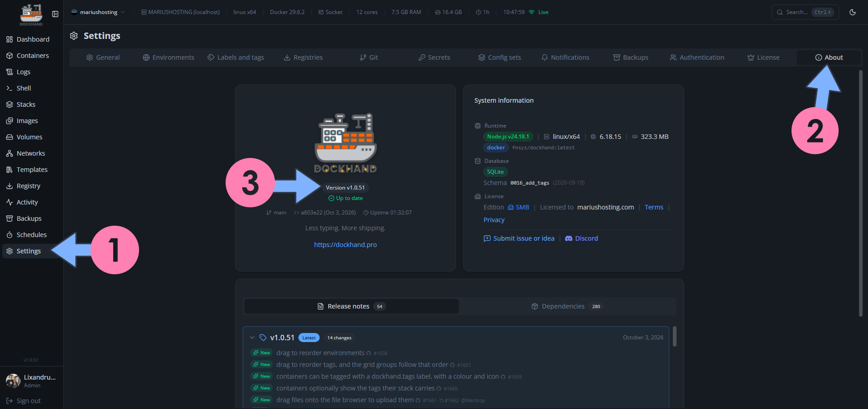Screen dimensions: 868x409
Task: Open Settings in the sidebar
Action: (32, 251)
